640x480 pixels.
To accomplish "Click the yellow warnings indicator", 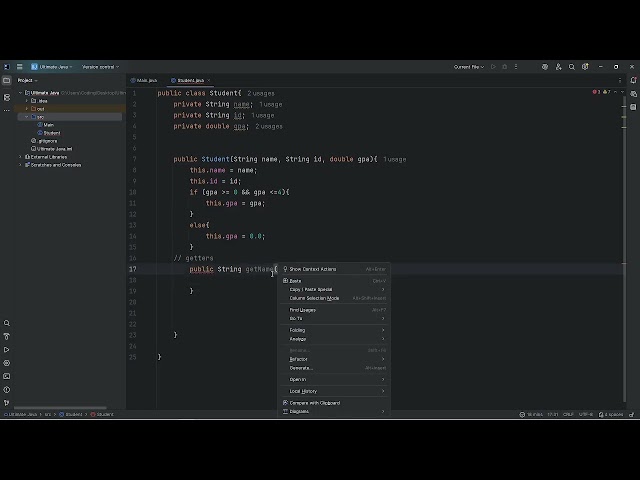I will (607, 92).
